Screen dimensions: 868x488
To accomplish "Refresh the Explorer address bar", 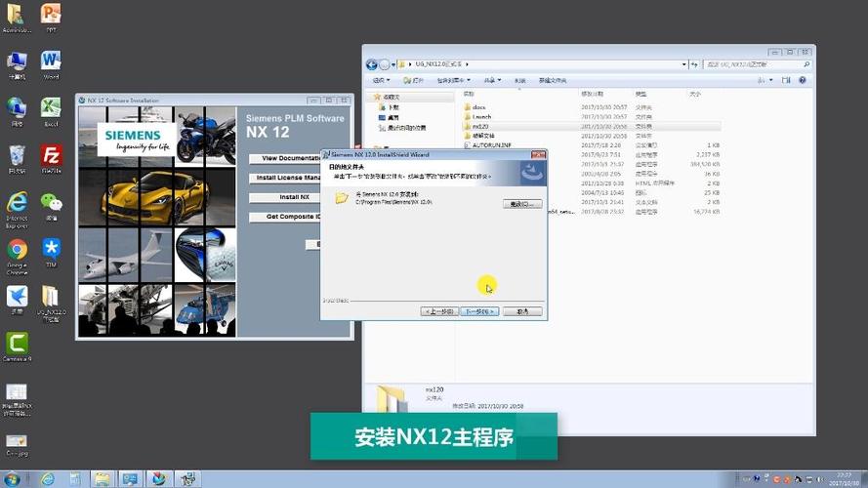I will [x=694, y=64].
